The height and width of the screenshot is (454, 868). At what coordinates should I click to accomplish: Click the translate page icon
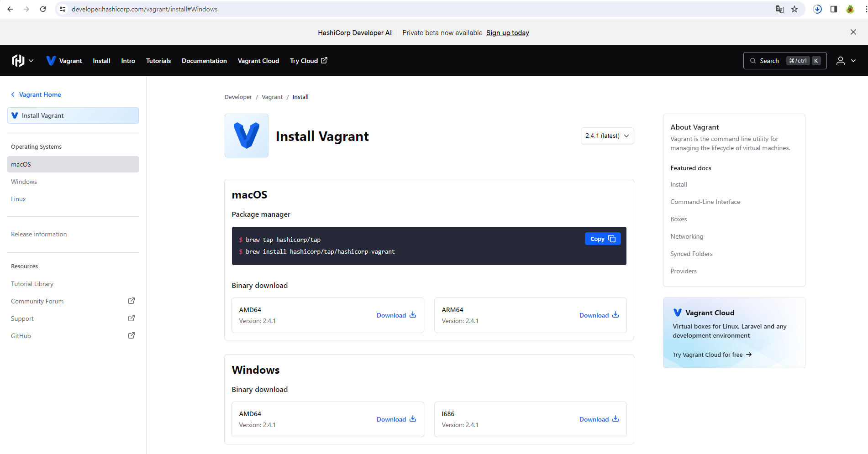click(780, 9)
